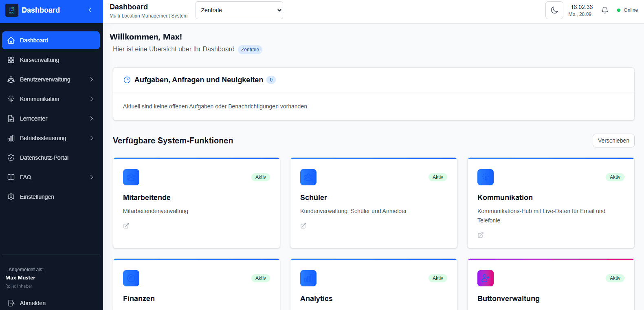This screenshot has height=310, width=644.
Task: Open the Finanzen card title
Action: click(x=139, y=299)
